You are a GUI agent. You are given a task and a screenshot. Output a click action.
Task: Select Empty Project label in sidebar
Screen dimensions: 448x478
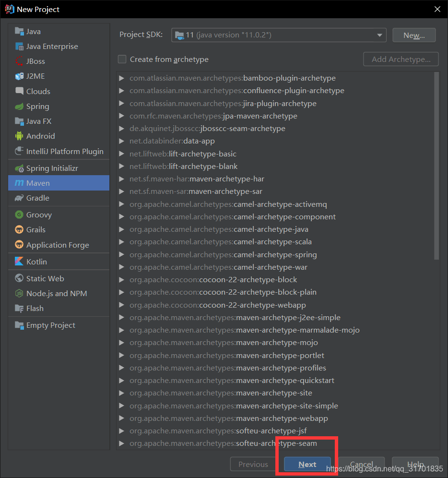[50, 325]
